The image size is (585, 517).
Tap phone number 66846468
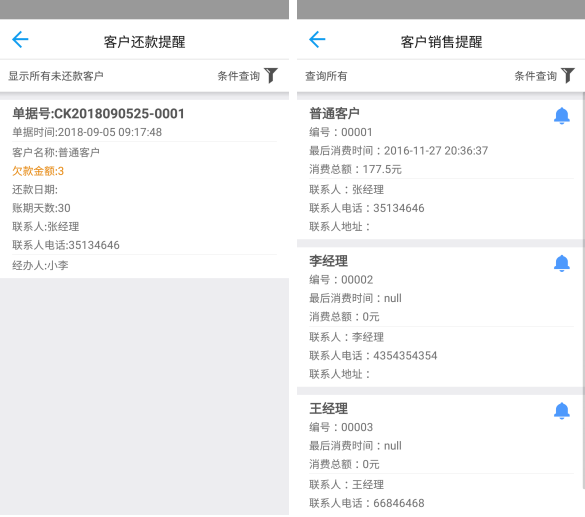(399, 503)
